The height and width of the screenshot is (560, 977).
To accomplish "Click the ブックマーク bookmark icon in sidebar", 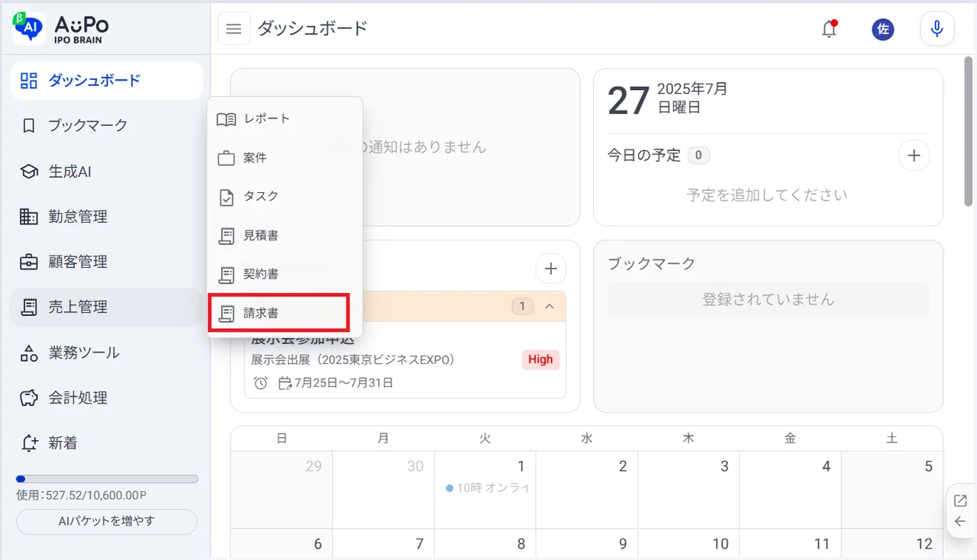I will [28, 126].
